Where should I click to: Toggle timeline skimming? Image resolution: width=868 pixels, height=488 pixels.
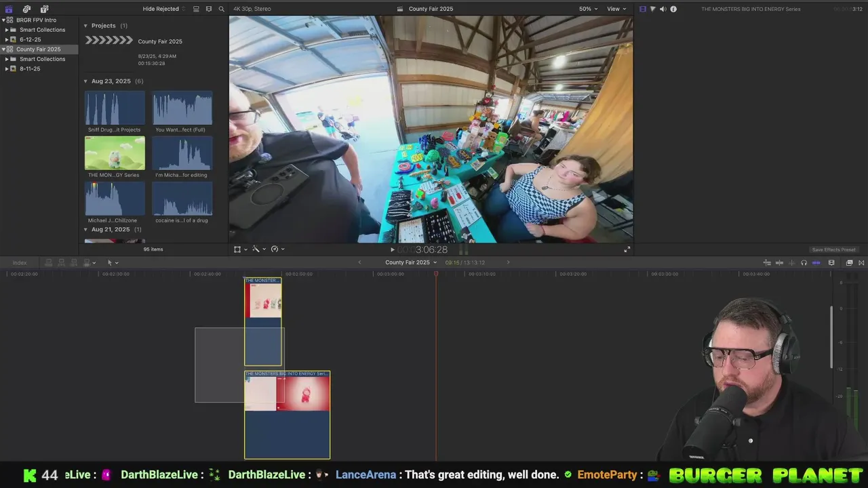[x=779, y=262]
